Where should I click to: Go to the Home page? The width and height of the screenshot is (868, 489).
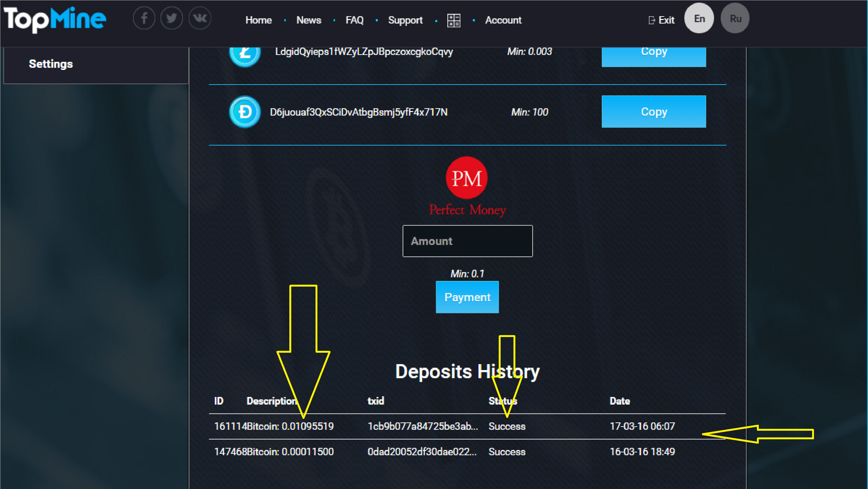tap(258, 20)
